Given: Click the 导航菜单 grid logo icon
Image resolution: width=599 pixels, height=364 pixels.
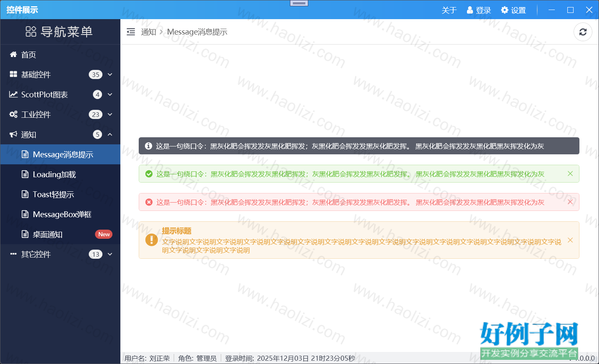Looking at the screenshot, I should [31, 32].
